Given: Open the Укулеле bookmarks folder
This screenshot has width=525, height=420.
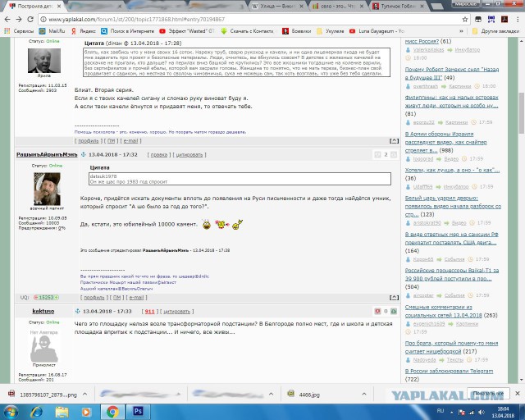Looking at the screenshot, I should click(x=331, y=31).
